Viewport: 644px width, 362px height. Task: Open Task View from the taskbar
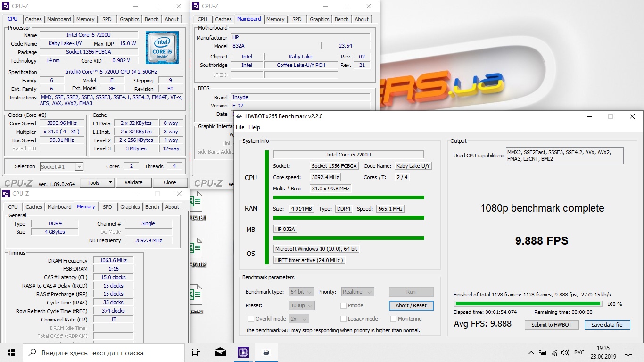196,352
